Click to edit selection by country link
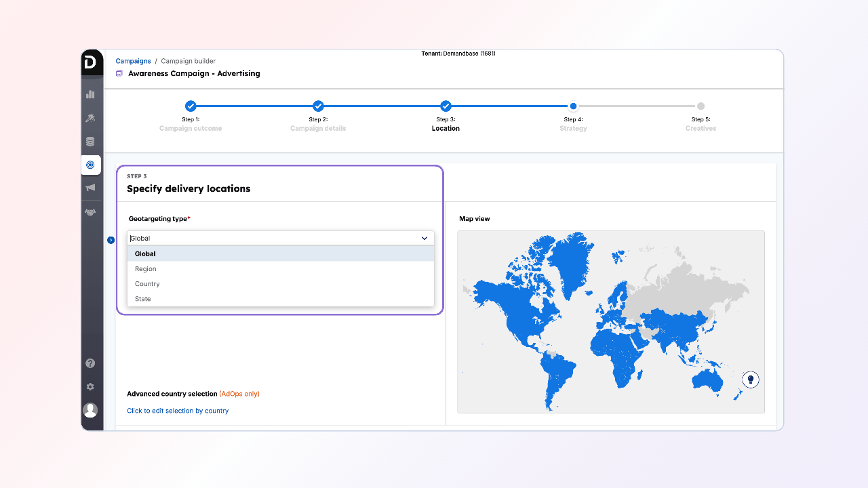The width and height of the screenshot is (868, 488). click(178, 411)
